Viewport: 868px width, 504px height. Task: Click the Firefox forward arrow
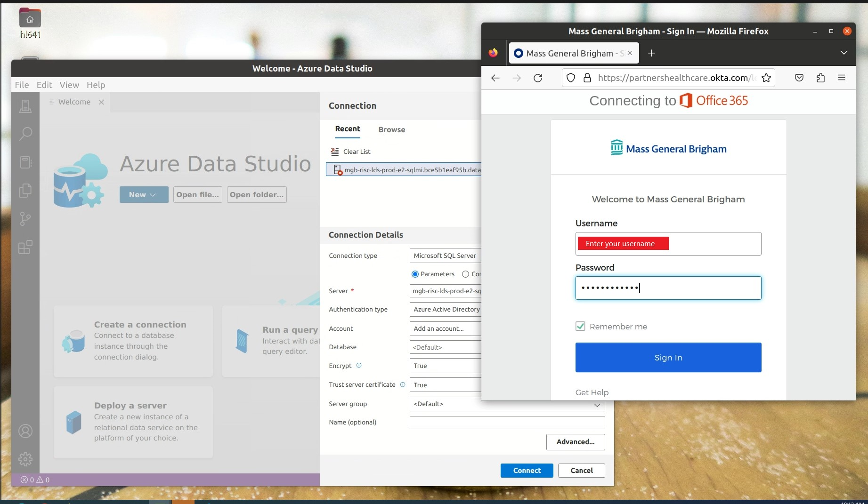coord(517,78)
